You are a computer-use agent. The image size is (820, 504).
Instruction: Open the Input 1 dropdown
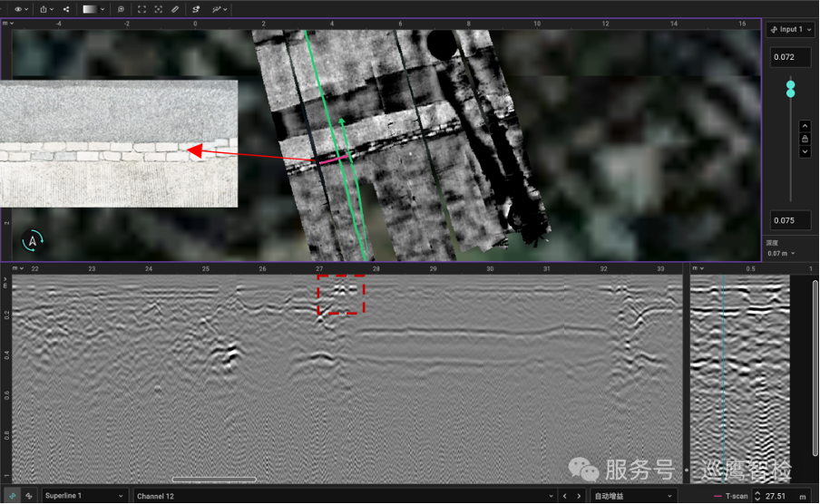pos(790,30)
